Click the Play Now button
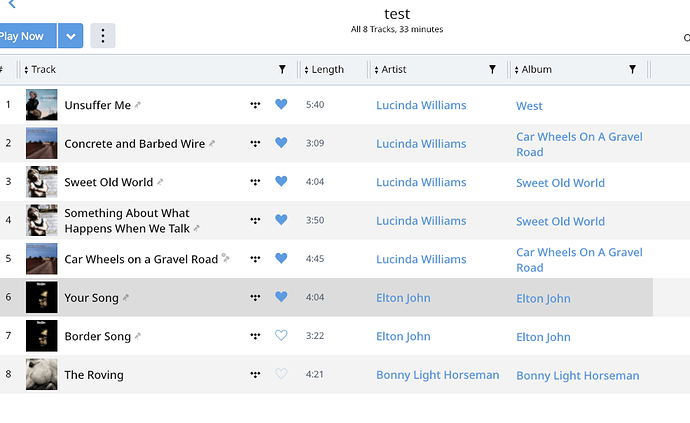The height and width of the screenshot is (423, 690). click(x=28, y=36)
